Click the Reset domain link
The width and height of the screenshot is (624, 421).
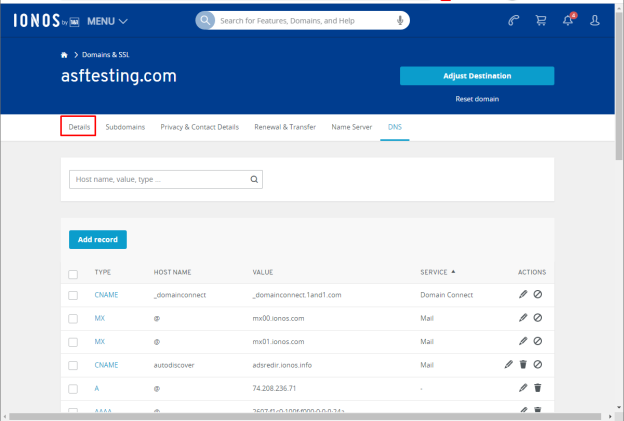477,99
